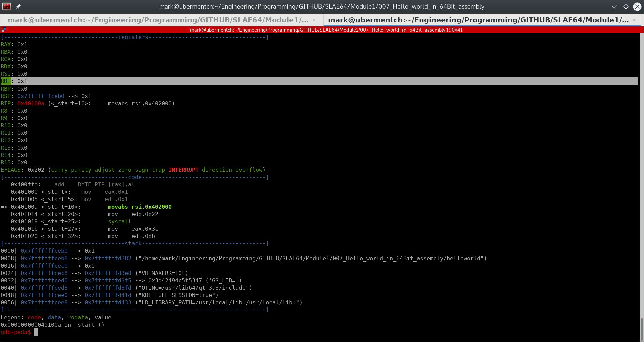This screenshot has height=342, width=644.
Task: Select the RBP: 0x0 register line
Action: coord(14,89)
